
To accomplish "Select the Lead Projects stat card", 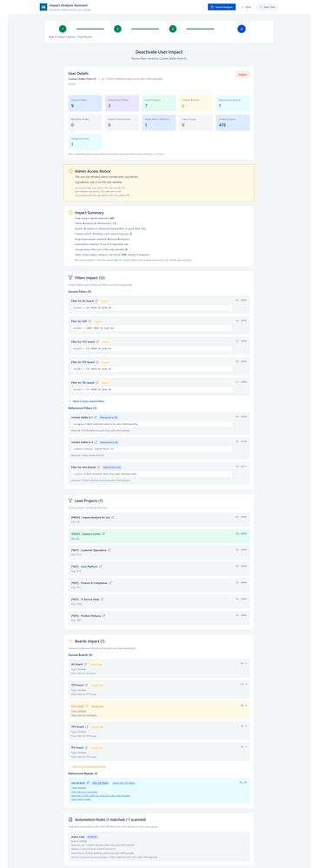I will pyautogui.click(x=158, y=103).
